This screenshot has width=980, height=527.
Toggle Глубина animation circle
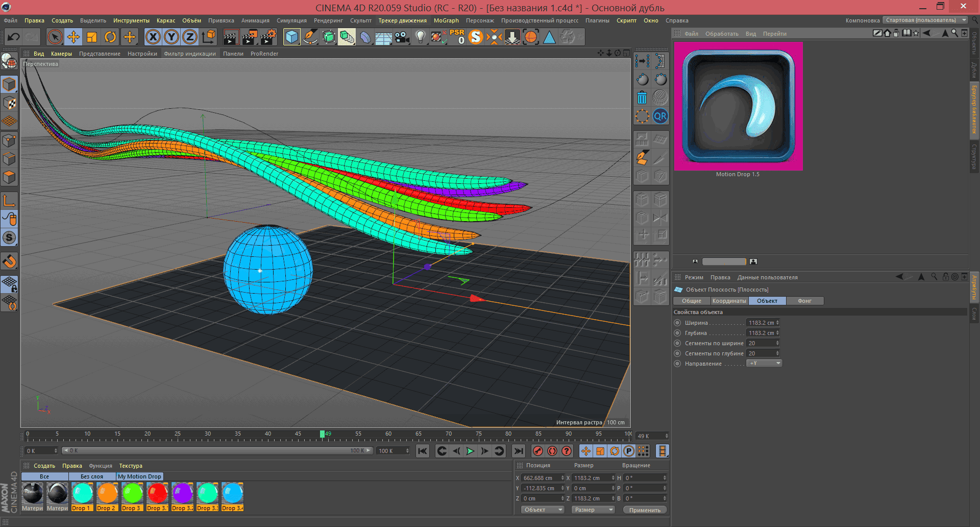coord(677,333)
